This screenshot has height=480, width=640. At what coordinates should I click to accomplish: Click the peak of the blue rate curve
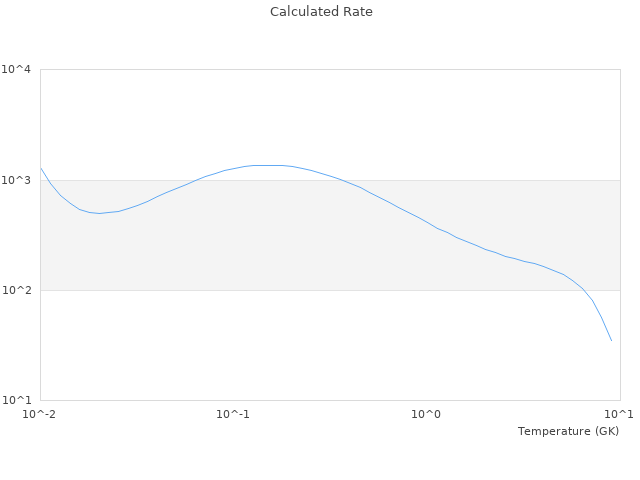coord(270,165)
